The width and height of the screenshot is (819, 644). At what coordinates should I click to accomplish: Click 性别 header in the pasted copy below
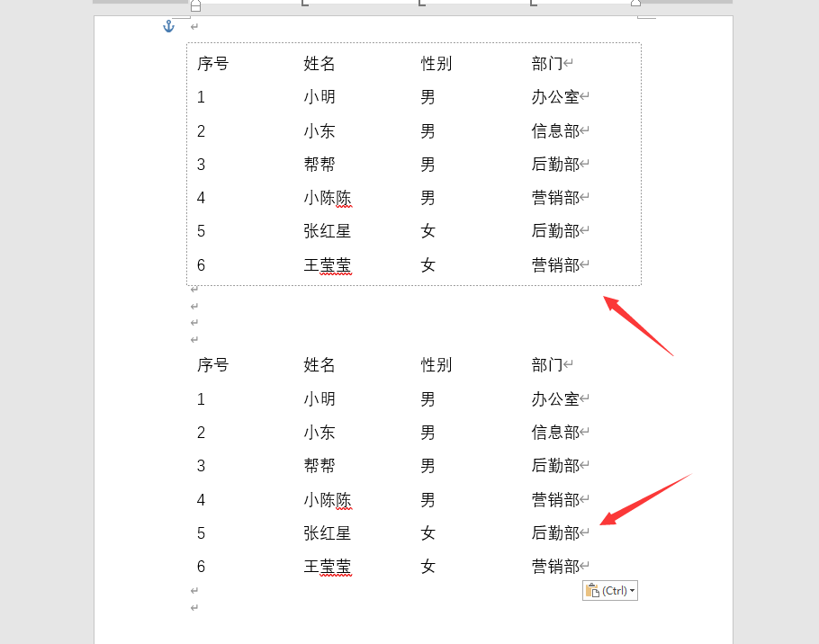(x=436, y=365)
